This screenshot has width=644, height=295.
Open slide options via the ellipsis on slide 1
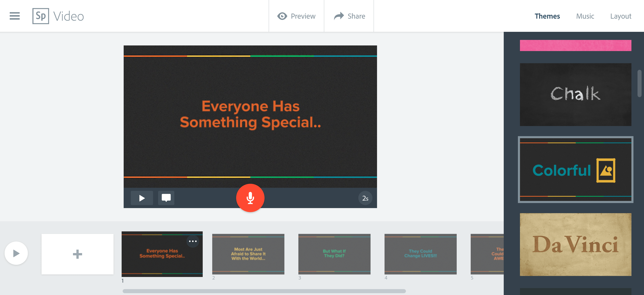pos(193,241)
